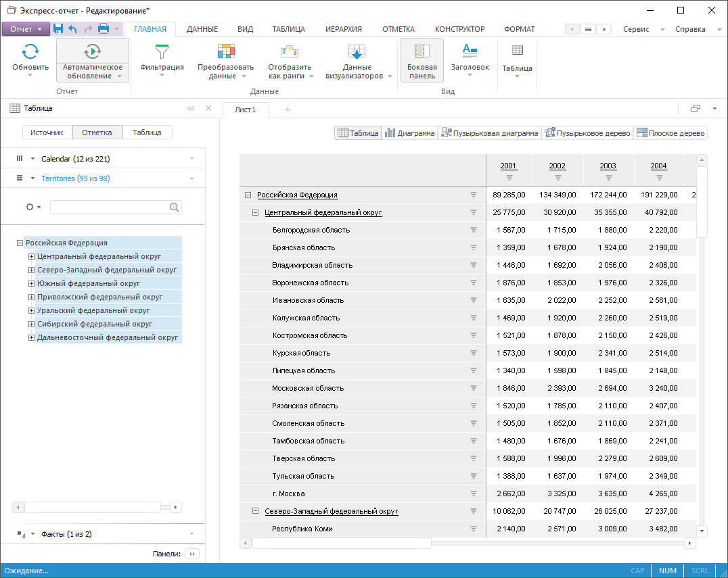Toggle Автоматическое обновление button
This screenshot has height=578, width=728.
point(93,51)
